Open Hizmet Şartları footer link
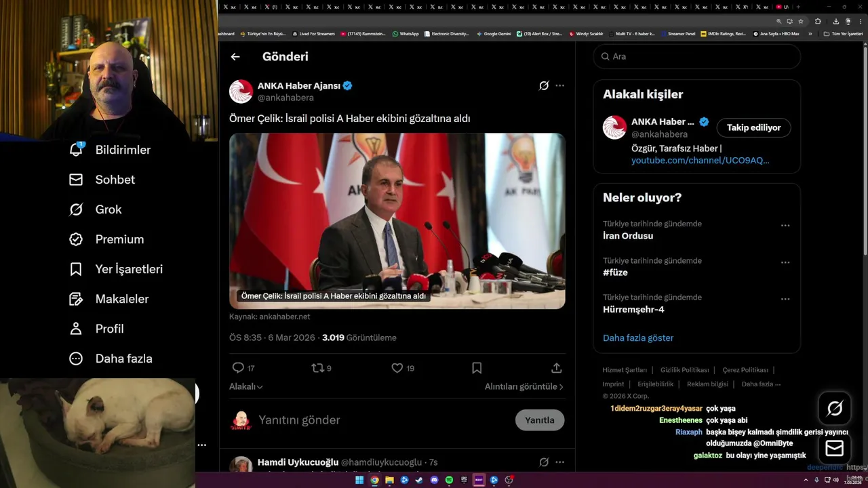Image resolution: width=868 pixels, height=488 pixels. [625, 370]
